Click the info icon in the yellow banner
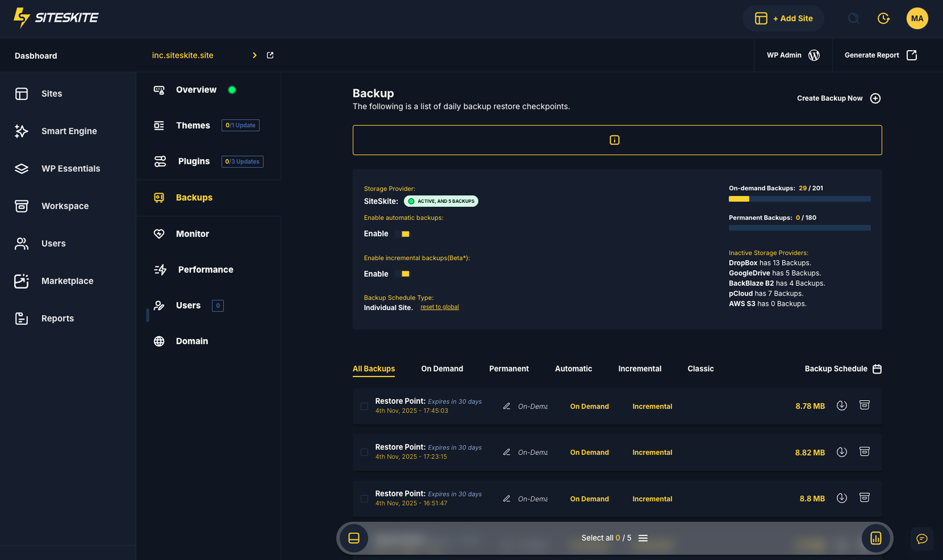This screenshot has width=943, height=560. pyautogui.click(x=614, y=140)
